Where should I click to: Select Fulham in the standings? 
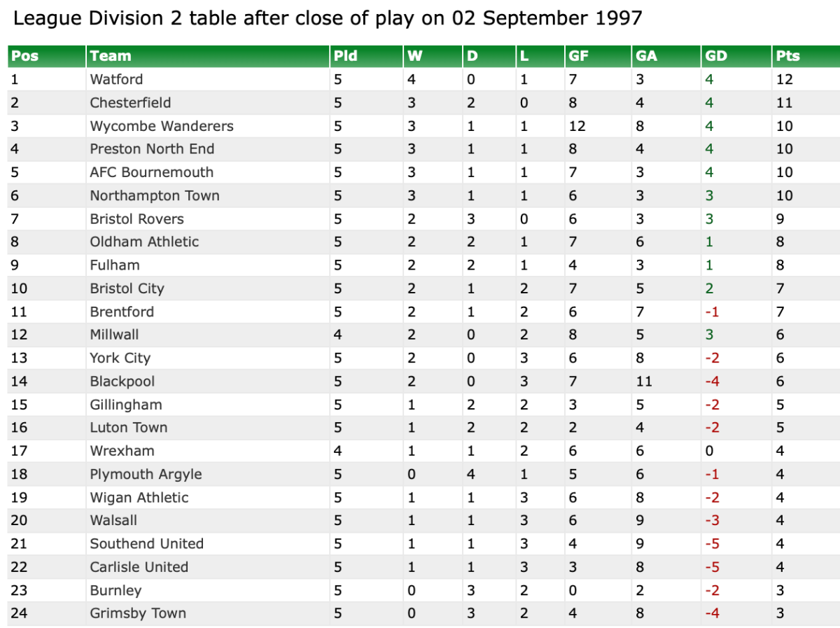tap(115, 265)
